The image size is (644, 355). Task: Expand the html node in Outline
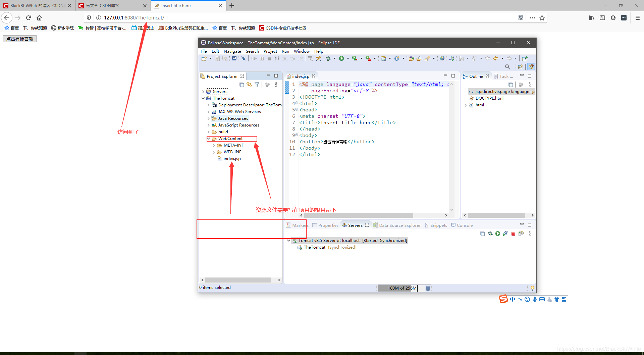(466, 105)
